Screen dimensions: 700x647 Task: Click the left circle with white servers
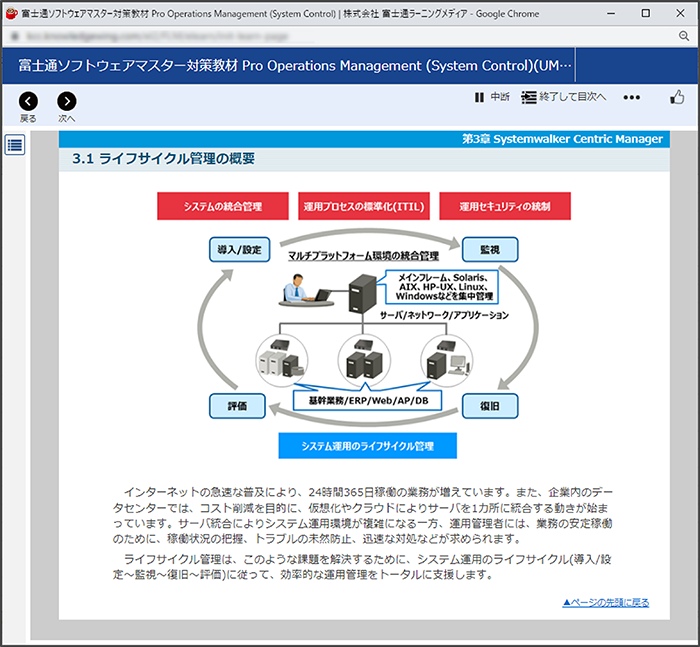pyautogui.click(x=282, y=360)
